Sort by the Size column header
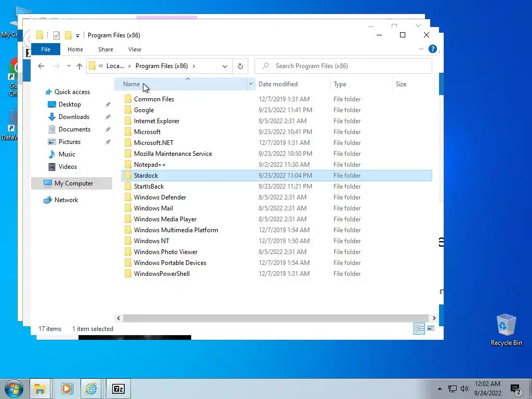Screen dimensions: 532x399 (x=401, y=84)
